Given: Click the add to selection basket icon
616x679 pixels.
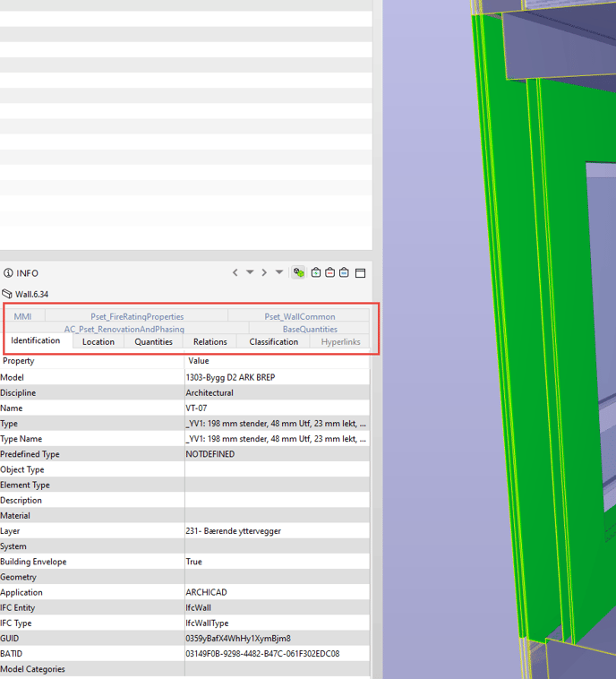Looking at the screenshot, I should (316, 272).
